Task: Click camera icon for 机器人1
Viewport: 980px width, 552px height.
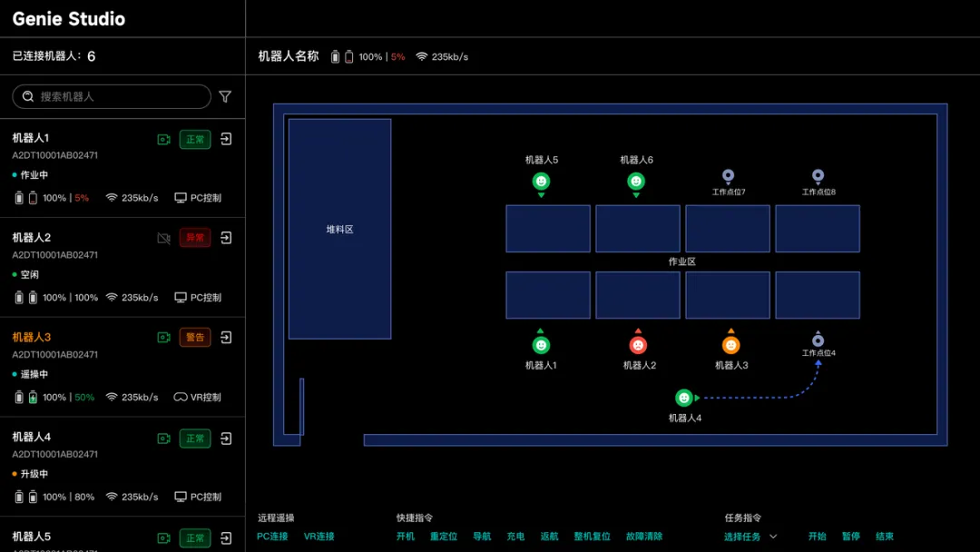Action: pyautogui.click(x=163, y=140)
